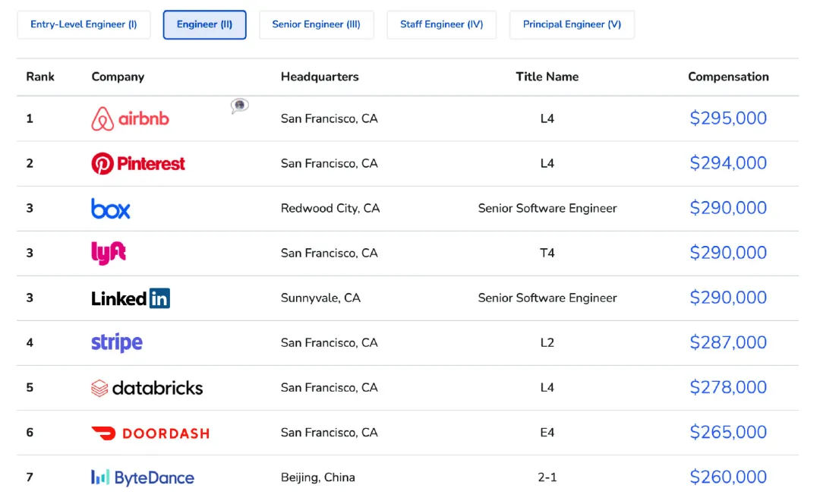Click the Pinterest logo
This screenshot has height=504, width=820.
point(138,164)
